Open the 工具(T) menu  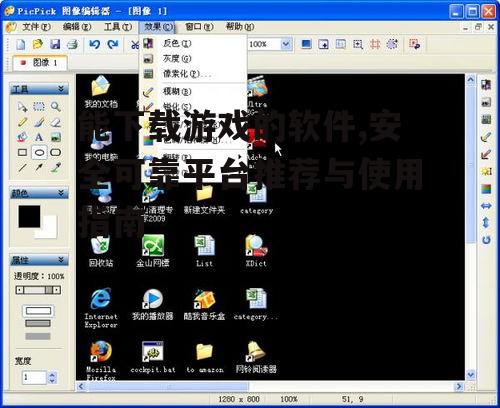118,27
